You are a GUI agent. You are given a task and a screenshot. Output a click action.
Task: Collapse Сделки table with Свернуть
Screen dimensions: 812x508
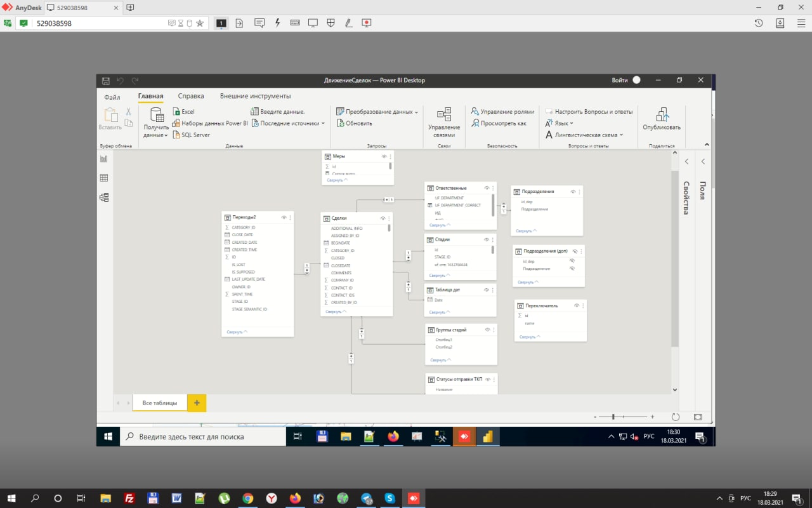pos(335,312)
